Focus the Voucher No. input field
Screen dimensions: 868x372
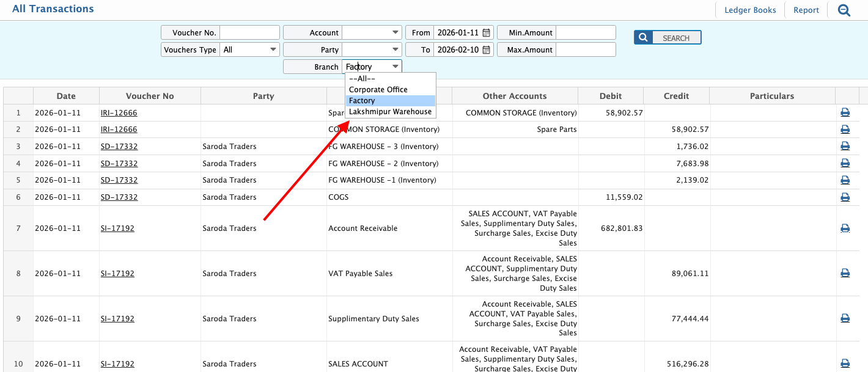click(x=249, y=32)
